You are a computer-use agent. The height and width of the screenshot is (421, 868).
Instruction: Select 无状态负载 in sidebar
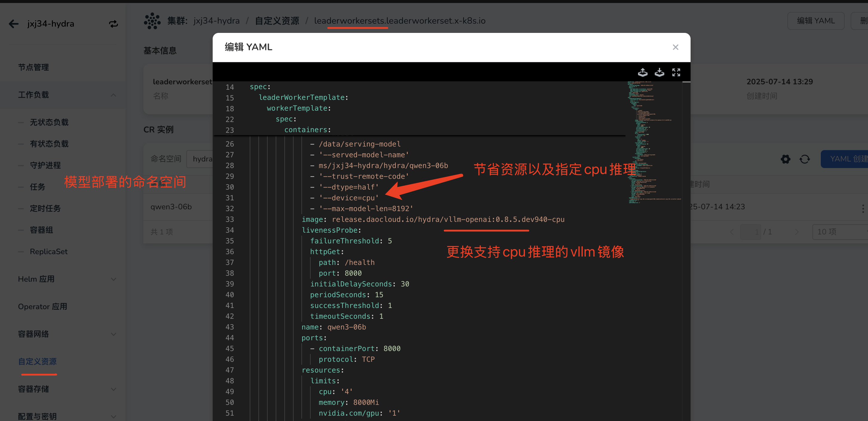(x=49, y=122)
